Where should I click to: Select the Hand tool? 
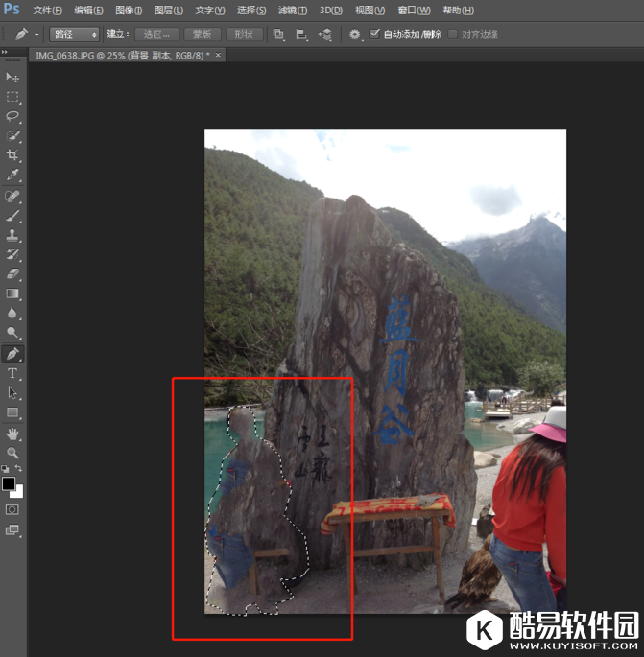pyautogui.click(x=12, y=434)
